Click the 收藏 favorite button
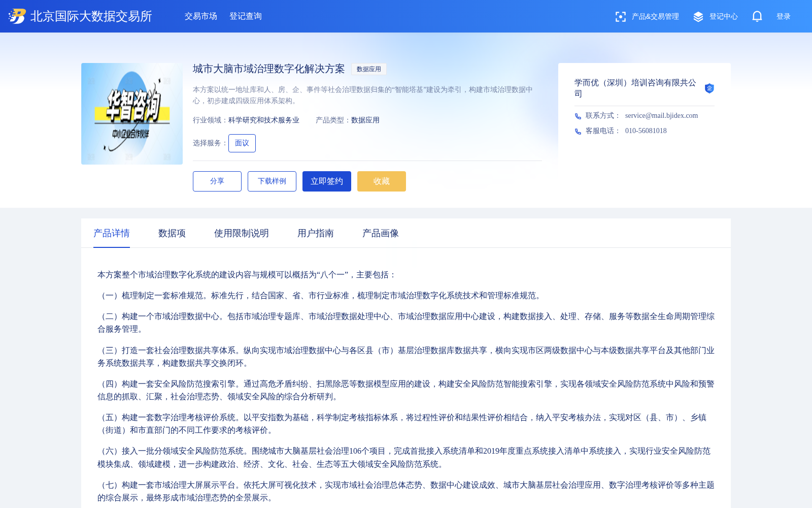The width and height of the screenshot is (812, 508). pos(382,181)
